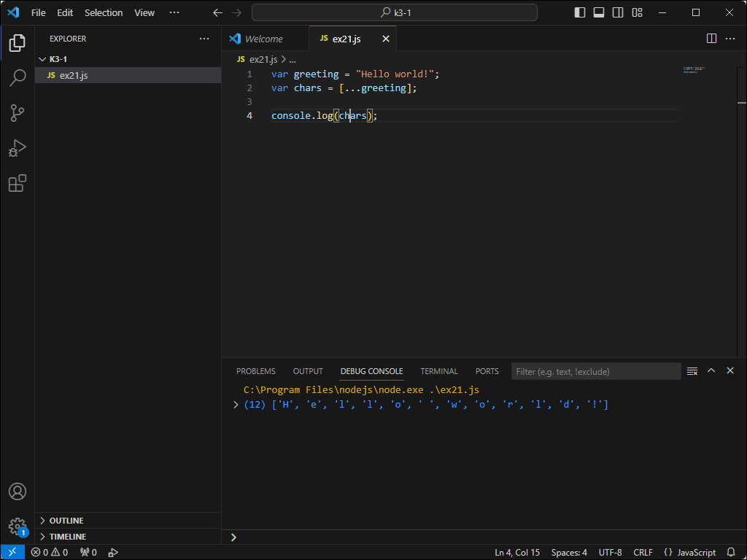Collapse the K3-1 folder in Explorer

128,59
